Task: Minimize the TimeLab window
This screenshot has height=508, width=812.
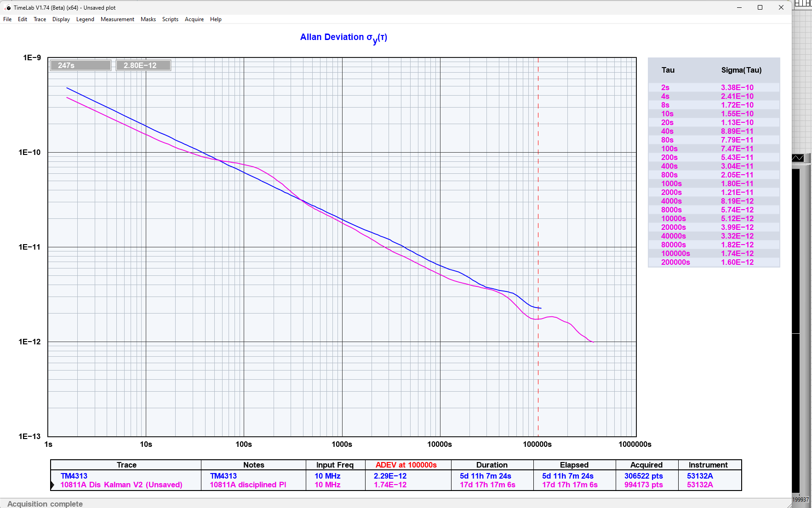Action: (739, 7)
